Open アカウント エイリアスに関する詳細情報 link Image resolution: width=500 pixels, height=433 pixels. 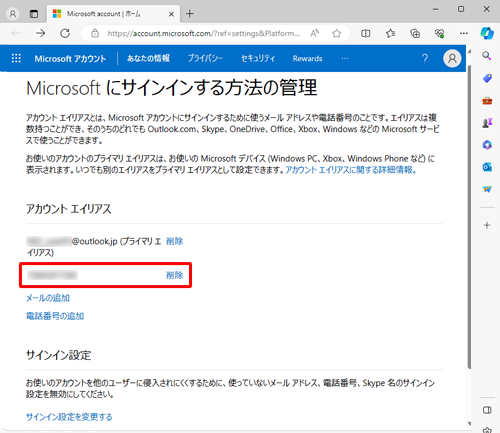pos(351,170)
